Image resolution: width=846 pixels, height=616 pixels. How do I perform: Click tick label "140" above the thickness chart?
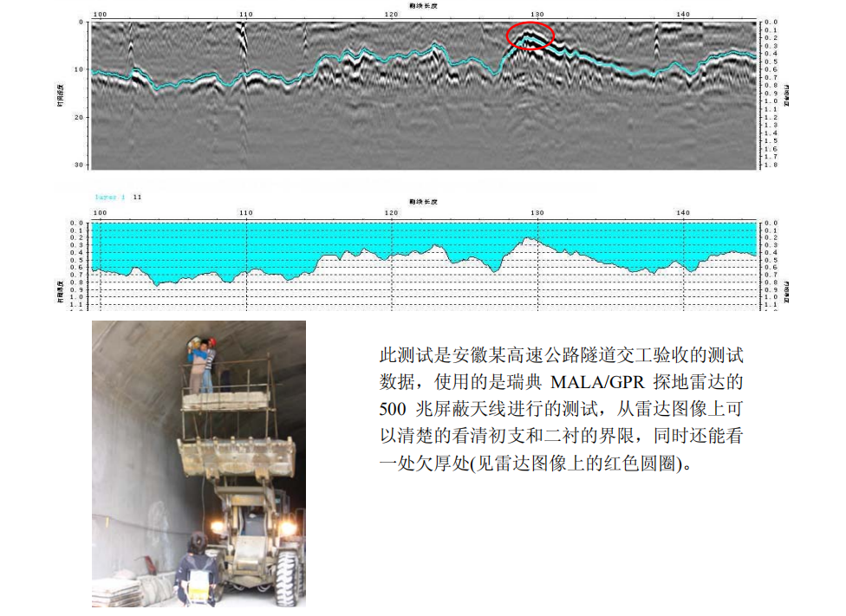[x=683, y=212]
